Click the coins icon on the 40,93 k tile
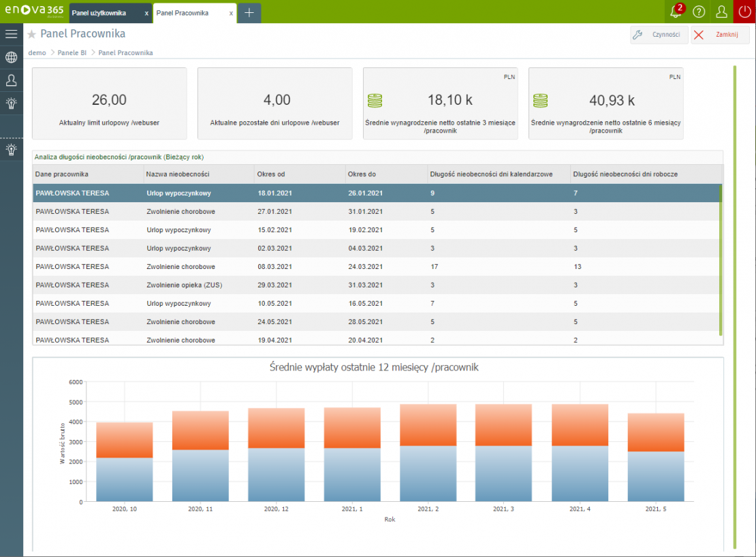The image size is (756, 557). (x=540, y=99)
